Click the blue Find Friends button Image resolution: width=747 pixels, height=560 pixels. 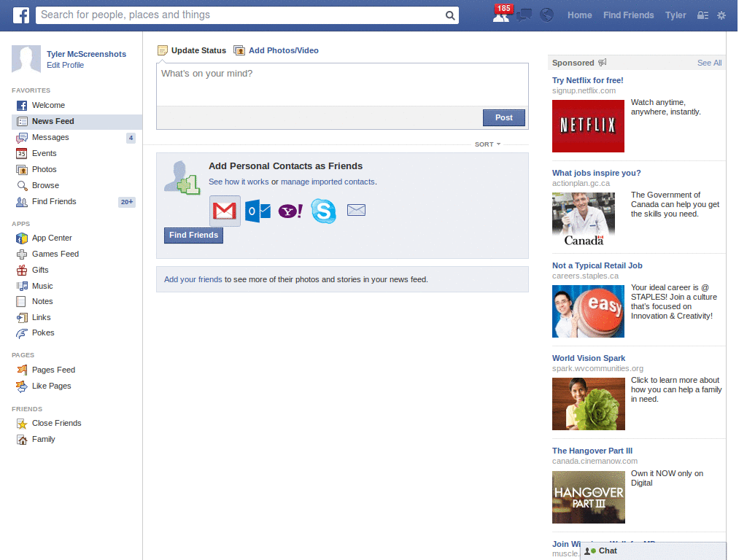pos(193,236)
